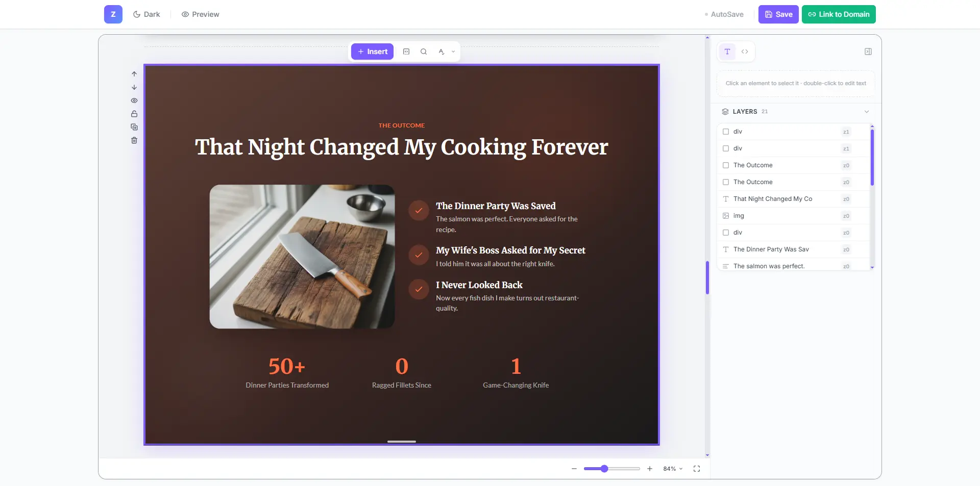The width and height of the screenshot is (980, 486).
Task: Enable checkbox on the img layer
Action: pyautogui.click(x=726, y=216)
